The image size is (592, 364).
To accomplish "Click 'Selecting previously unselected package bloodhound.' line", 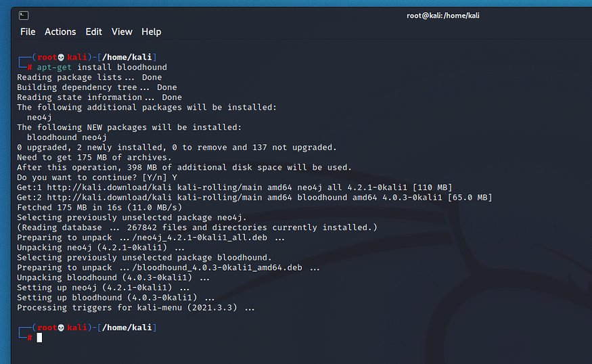I will 144,258.
